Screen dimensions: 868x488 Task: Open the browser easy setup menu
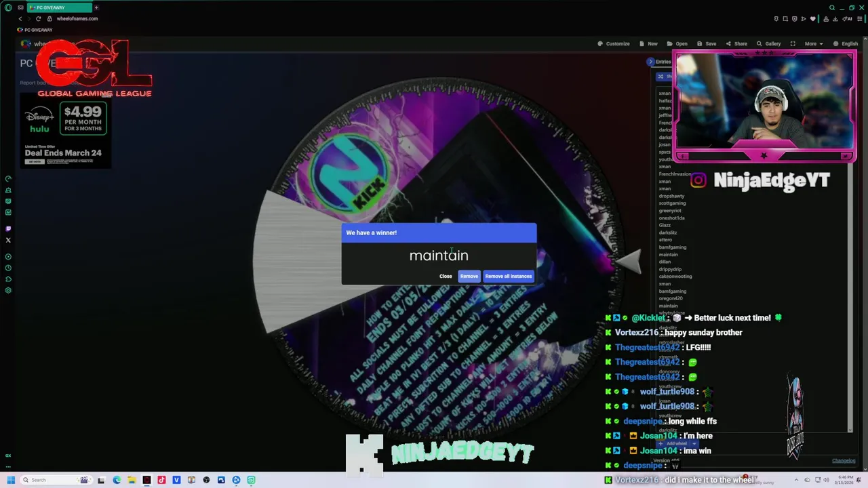[860, 18]
